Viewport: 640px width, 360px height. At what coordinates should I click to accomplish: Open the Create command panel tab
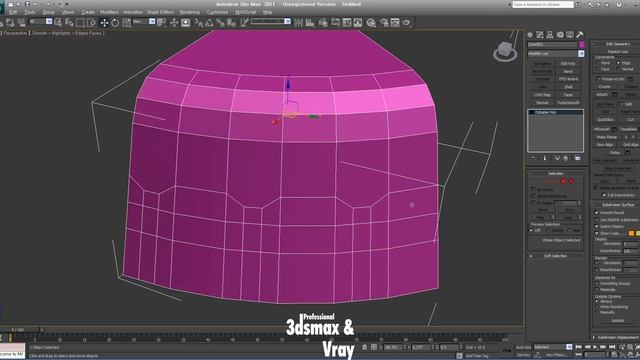(530, 35)
